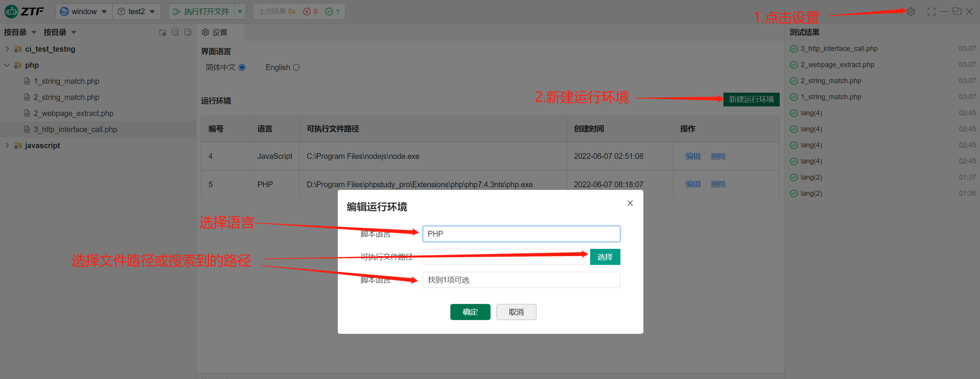Expand the ci_test_testng folder
Image resolution: width=980 pixels, height=379 pixels.
click(7, 49)
